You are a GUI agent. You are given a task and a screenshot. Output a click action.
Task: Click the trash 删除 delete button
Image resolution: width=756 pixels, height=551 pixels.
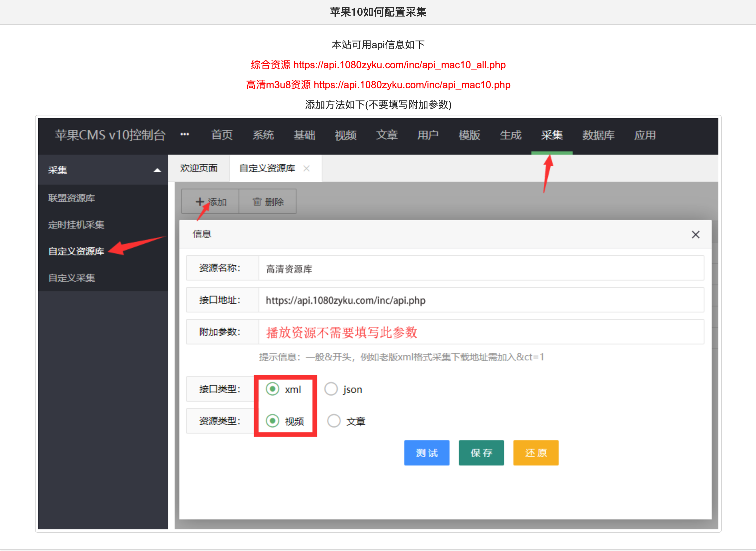(268, 202)
